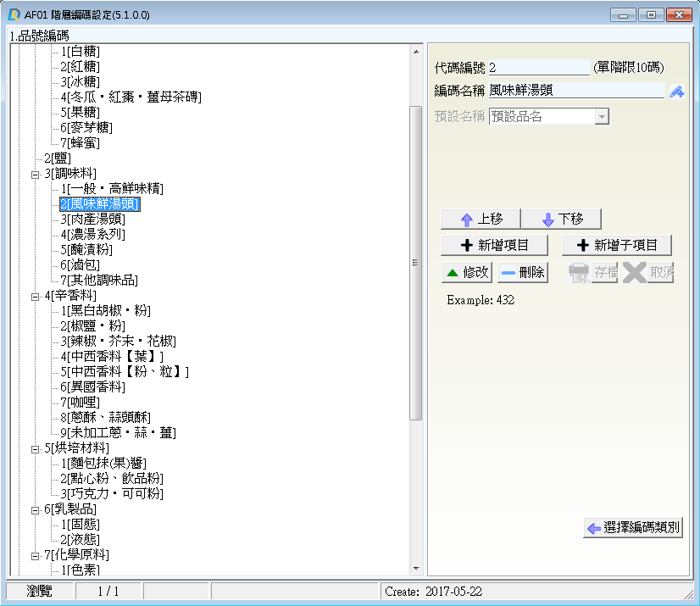700x606 pixels.
Task: Select tree item 1[黑白胡椒・粉]
Action: coord(106,311)
